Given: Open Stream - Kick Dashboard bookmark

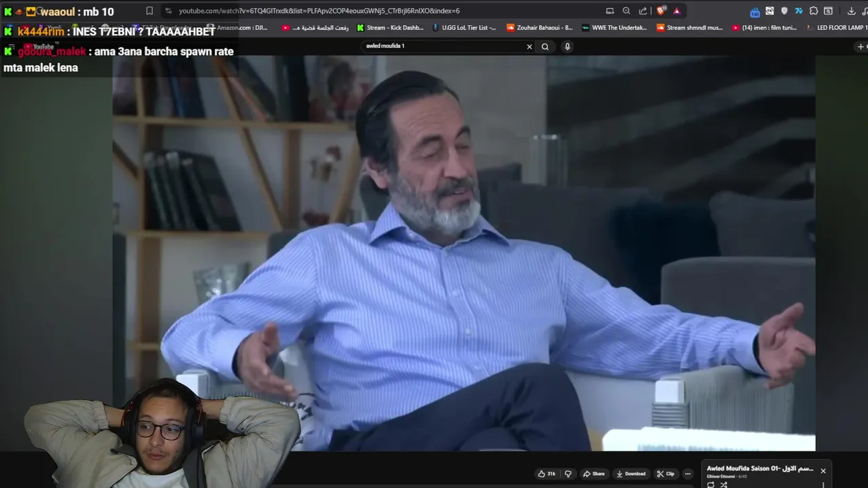Looking at the screenshot, I should tap(390, 28).
